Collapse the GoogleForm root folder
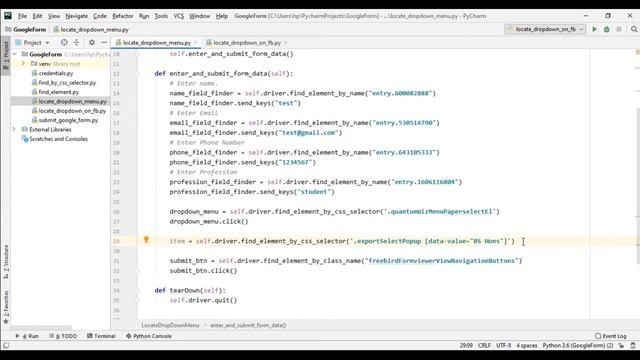 pyautogui.click(x=15, y=54)
